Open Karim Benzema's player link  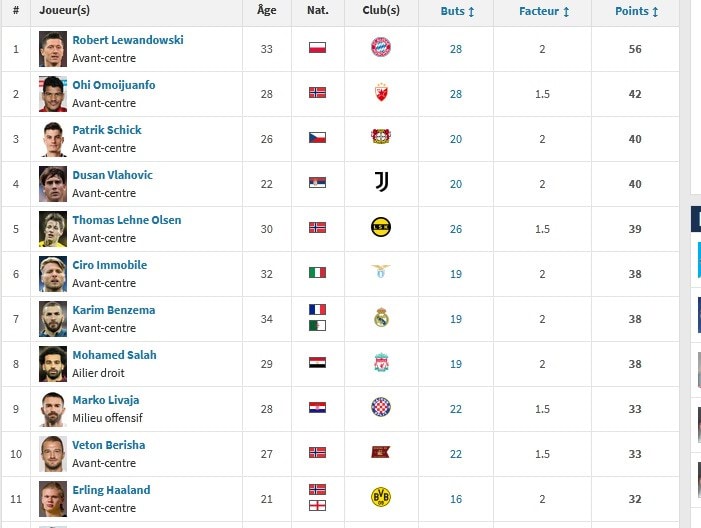[x=113, y=310]
